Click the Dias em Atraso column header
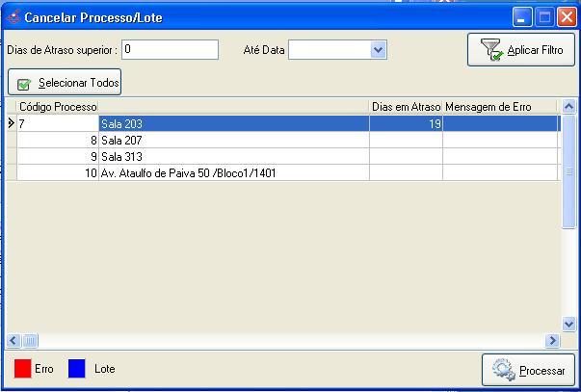The height and width of the screenshot is (392, 581). [406, 107]
